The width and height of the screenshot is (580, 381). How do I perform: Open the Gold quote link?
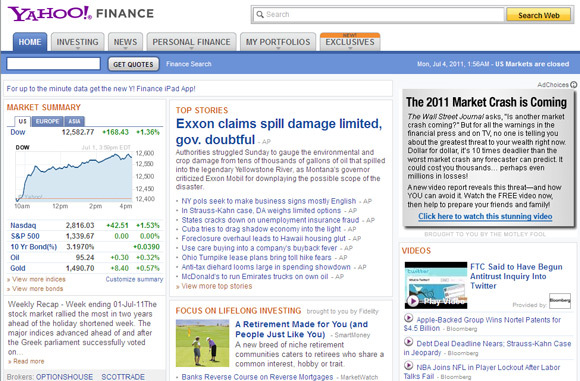click(18, 268)
